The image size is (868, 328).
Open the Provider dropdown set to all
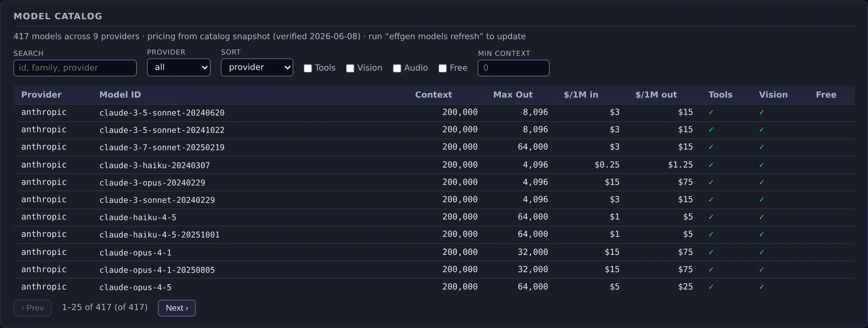(x=178, y=67)
